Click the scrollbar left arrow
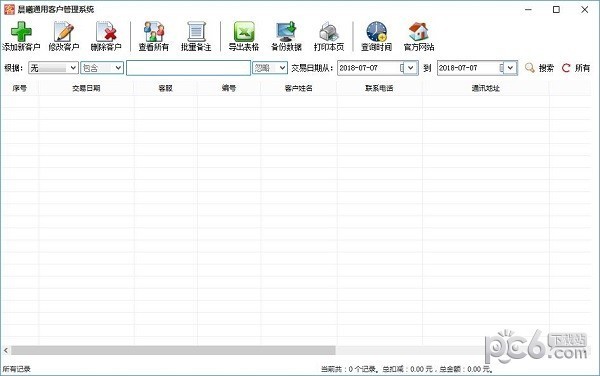The height and width of the screenshot is (376, 600). pyautogui.click(x=5, y=350)
